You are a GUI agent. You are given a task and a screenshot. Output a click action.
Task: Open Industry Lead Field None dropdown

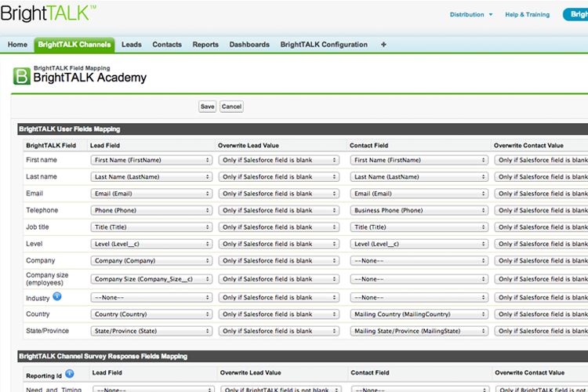151,298
